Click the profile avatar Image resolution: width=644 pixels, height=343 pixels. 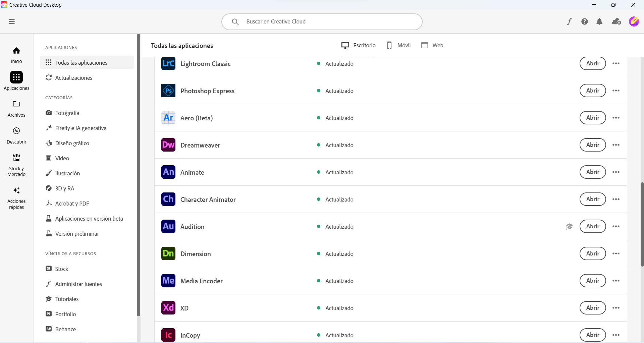635,21
